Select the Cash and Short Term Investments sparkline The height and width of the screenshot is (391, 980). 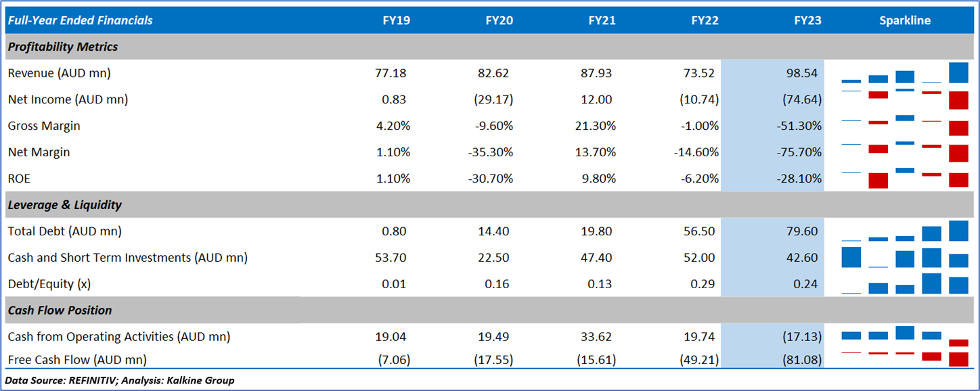904,258
